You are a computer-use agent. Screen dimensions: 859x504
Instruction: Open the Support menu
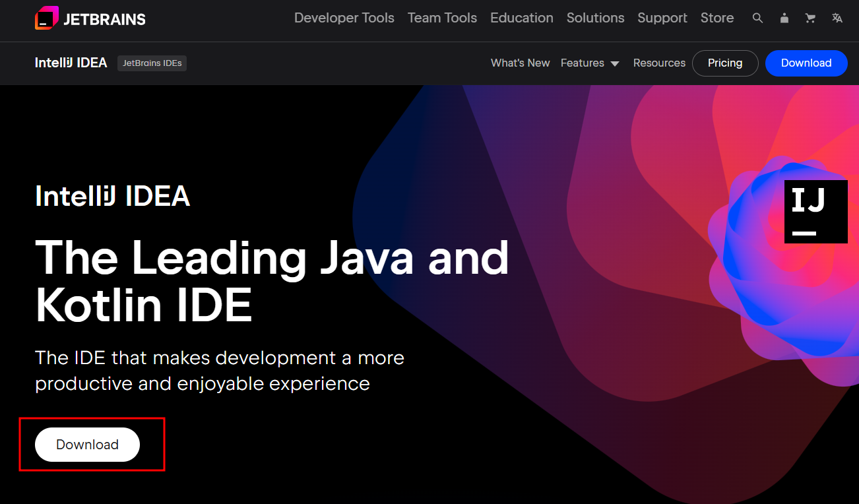pos(662,18)
